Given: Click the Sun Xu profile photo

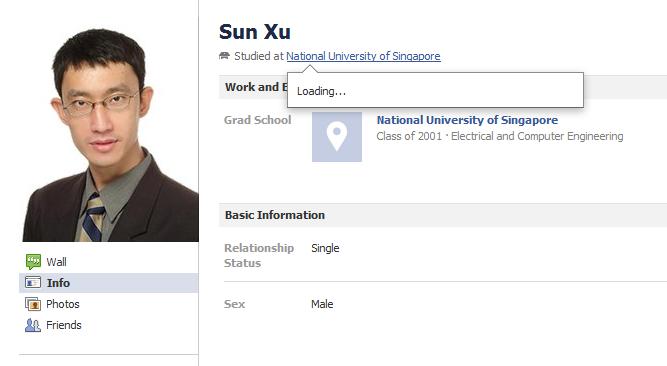Looking at the screenshot, I should click(111, 134).
